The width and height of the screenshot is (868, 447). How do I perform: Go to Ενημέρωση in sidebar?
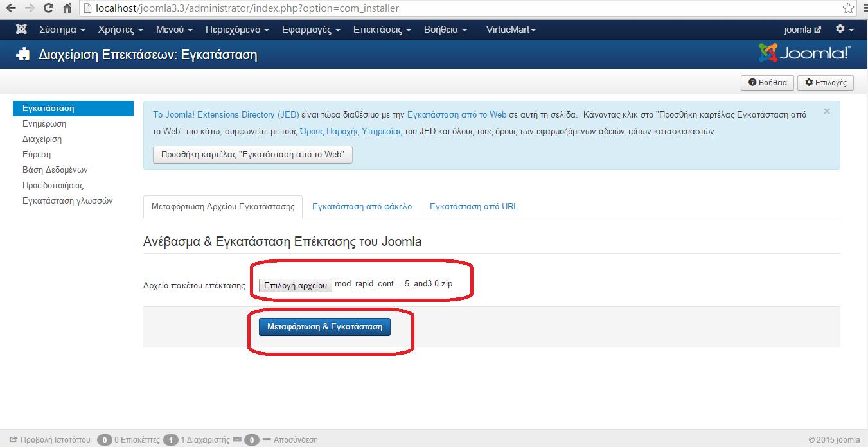[x=44, y=123]
